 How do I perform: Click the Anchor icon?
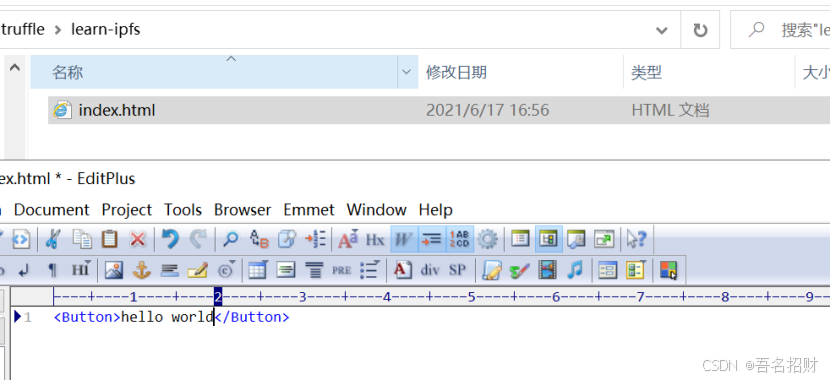click(141, 270)
